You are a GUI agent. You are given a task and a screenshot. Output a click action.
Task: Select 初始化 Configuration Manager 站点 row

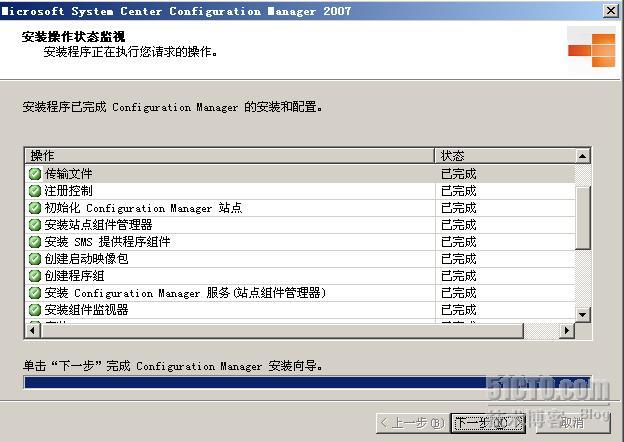(143, 208)
